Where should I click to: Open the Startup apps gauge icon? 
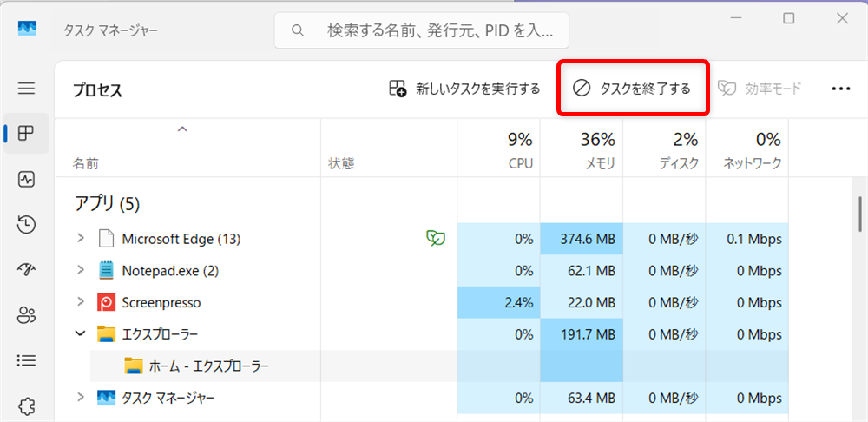pos(27,270)
